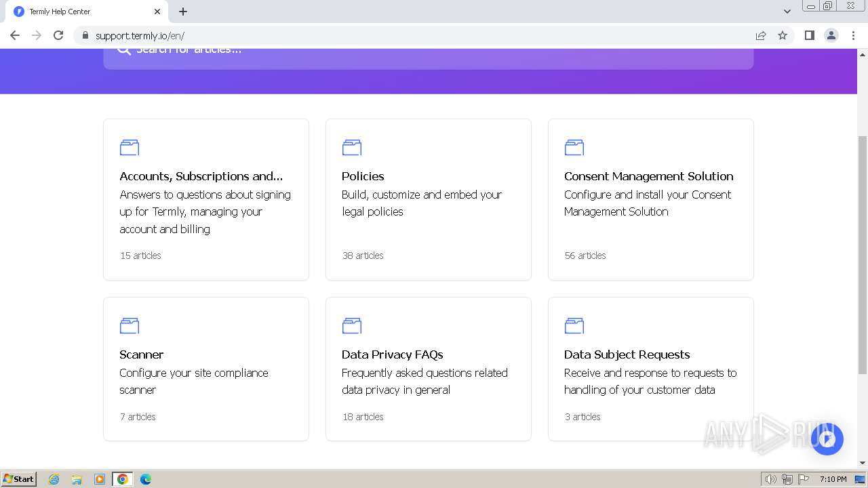The width and height of the screenshot is (868, 488).
Task: Open the Scanner collection title
Action: [x=142, y=354]
